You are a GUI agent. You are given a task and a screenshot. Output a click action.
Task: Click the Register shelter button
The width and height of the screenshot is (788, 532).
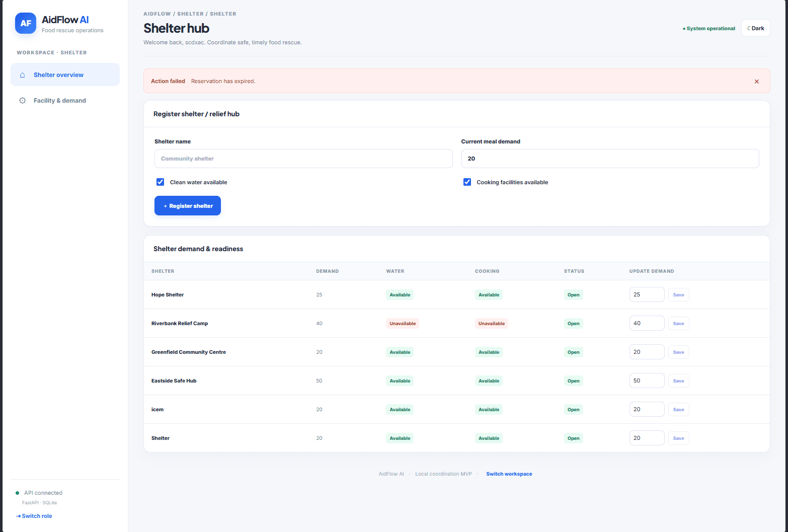pyautogui.click(x=188, y=206)
